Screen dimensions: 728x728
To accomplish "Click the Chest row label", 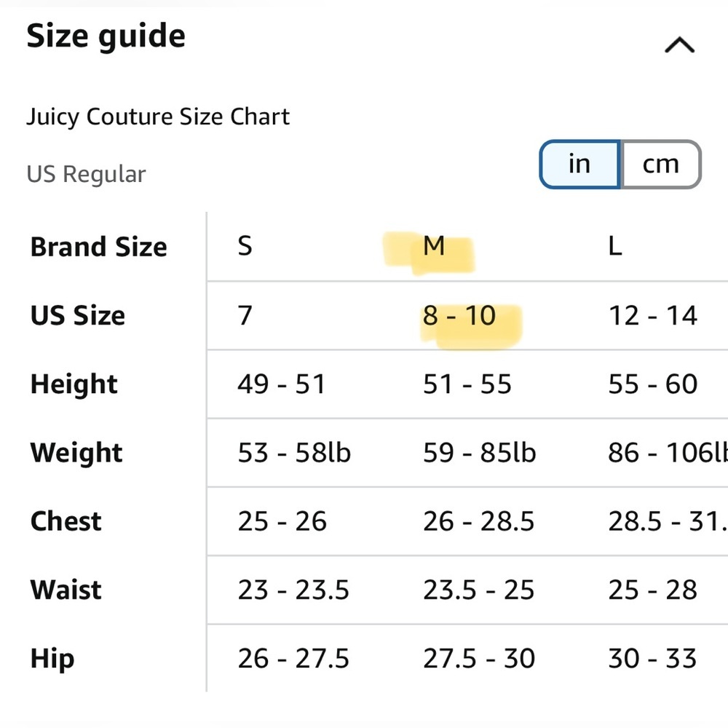I will (x=66, y=521).
